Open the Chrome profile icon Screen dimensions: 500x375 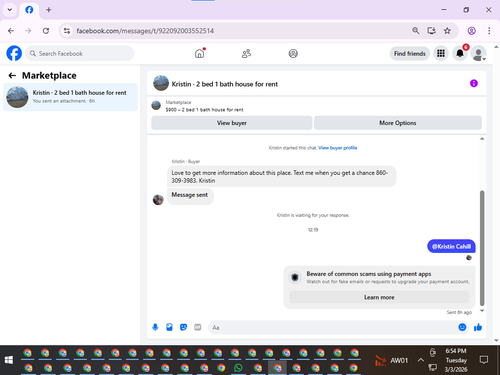(471, 31)
